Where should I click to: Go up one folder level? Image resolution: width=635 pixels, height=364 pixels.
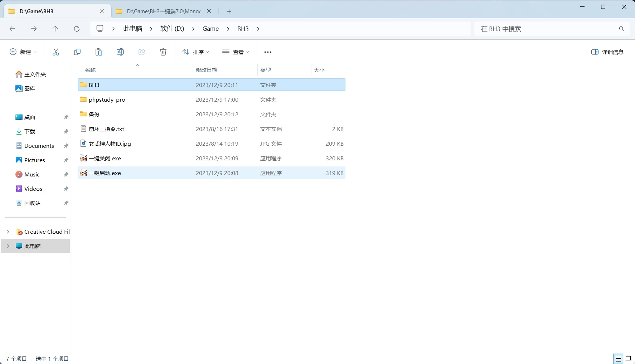pyautogui.click(x=55, y=29)
